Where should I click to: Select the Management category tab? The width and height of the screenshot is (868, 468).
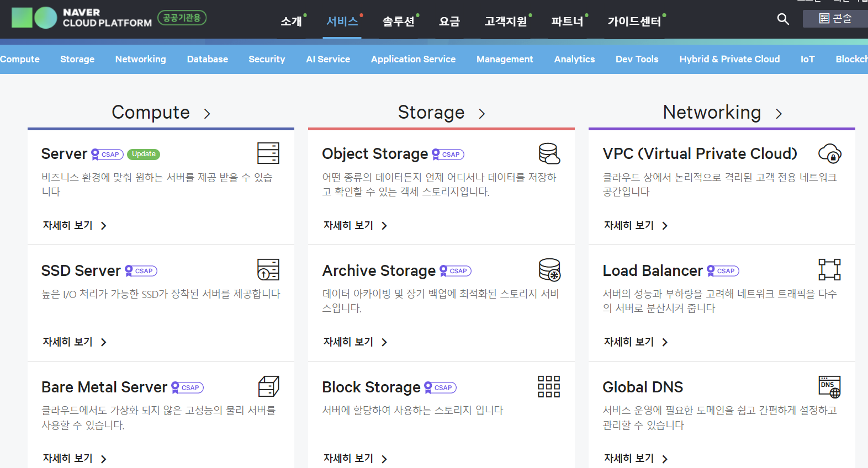point(505,59)
